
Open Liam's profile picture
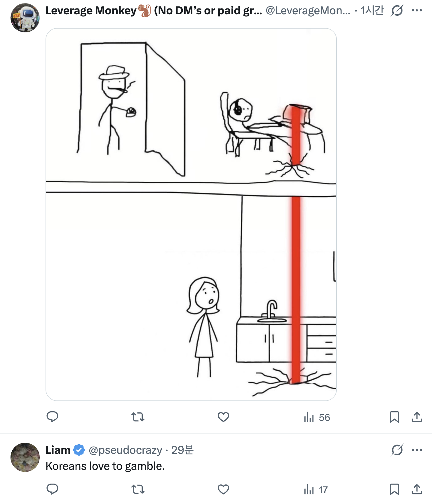coord(25,457)
